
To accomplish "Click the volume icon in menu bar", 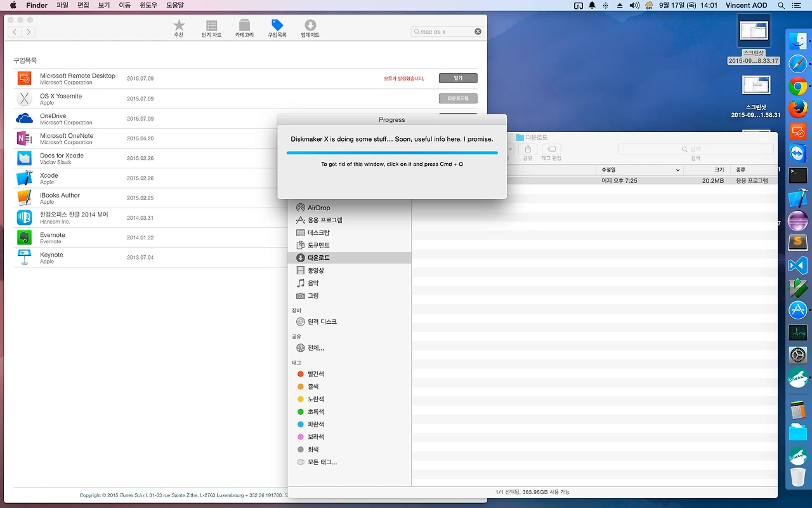I will (x=634, y=6).
